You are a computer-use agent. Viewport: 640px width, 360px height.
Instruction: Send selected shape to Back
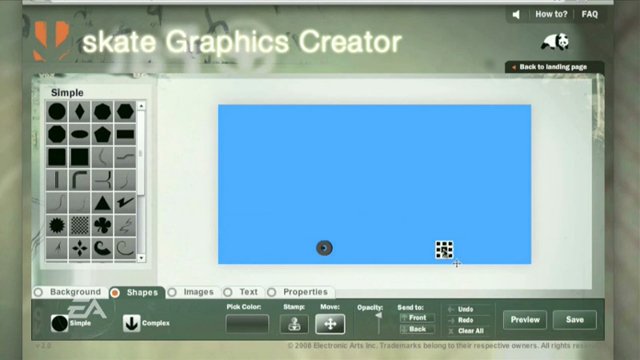pyautogui.click(x=417, y=329)
